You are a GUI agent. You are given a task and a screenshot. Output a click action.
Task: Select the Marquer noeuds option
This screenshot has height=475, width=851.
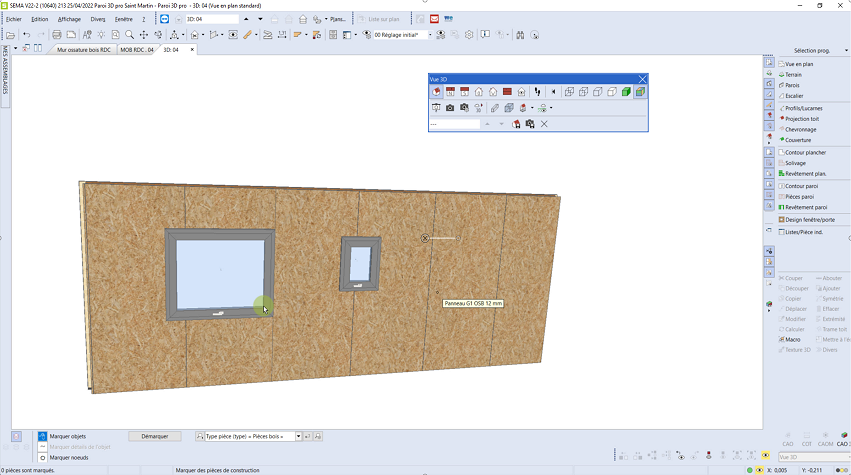coord(68,457)
